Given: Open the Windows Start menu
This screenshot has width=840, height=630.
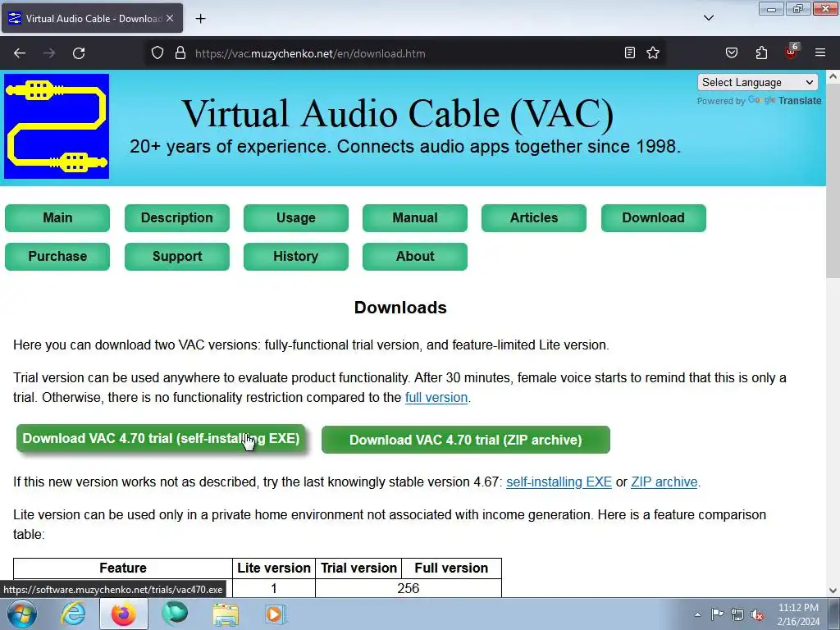Looking at the screenshot, I should tap(22, 614).
